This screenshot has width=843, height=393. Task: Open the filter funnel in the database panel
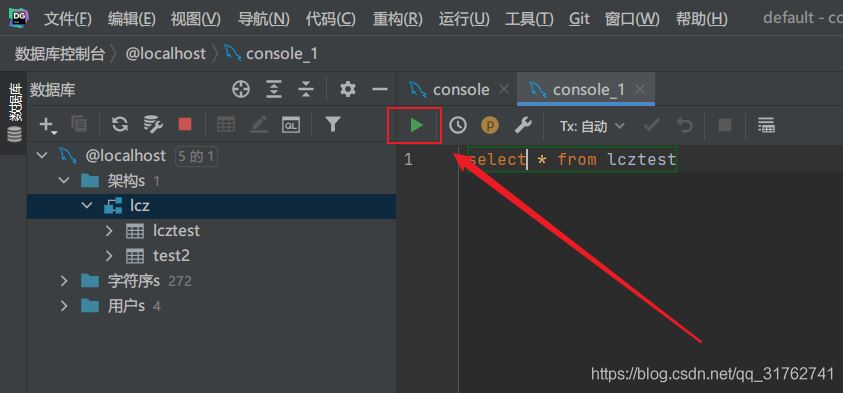(x=333, y=125)
